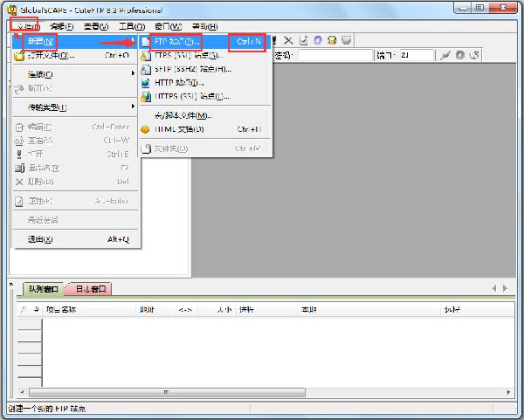
Task: Choose the FTPS (SSL) site entry
Action: (x=185, y=55)
